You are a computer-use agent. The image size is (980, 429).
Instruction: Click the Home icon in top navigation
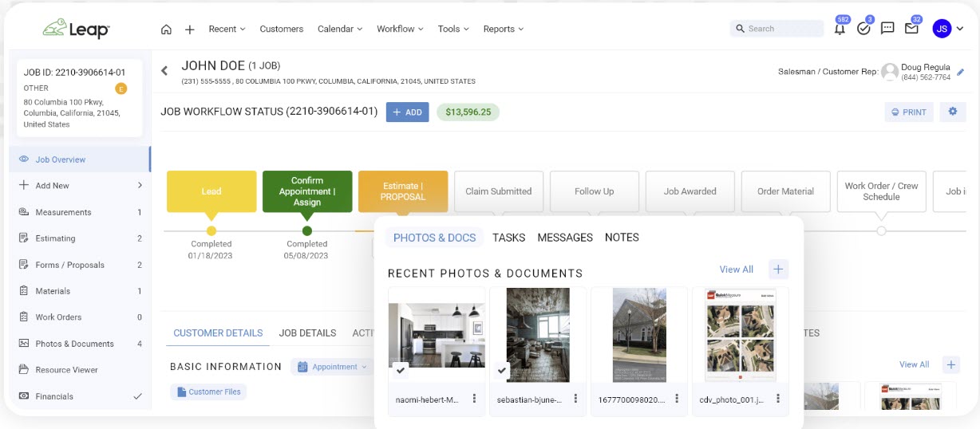pyautogui.click(x=166, y=30)
